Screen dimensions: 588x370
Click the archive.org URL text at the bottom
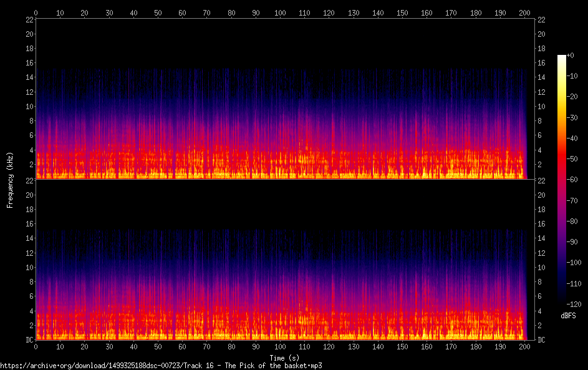(161, 366)
